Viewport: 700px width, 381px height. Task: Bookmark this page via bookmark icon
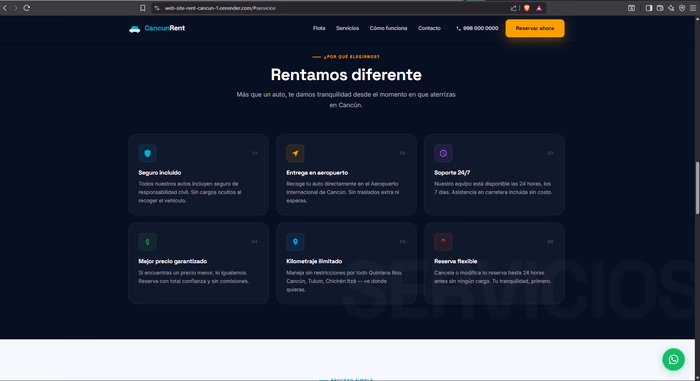click(x=142, y=8)
